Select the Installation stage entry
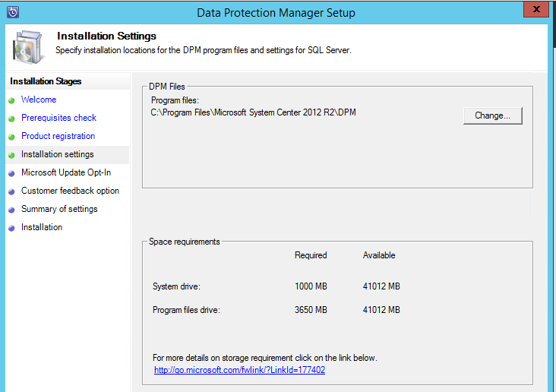556x392 pixels. (42, 227)
